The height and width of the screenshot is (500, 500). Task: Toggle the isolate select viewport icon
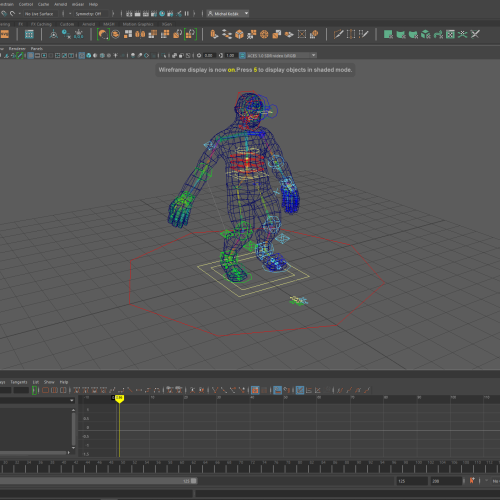(x=165, y=55)
